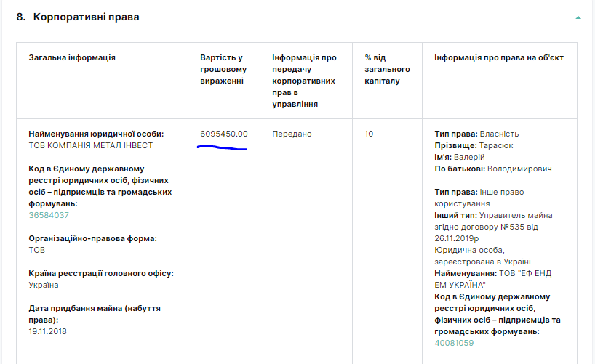This screenshot has height=364, width=595.
Task: Click the 'Загальна інформація' column header
Action: 72,57
